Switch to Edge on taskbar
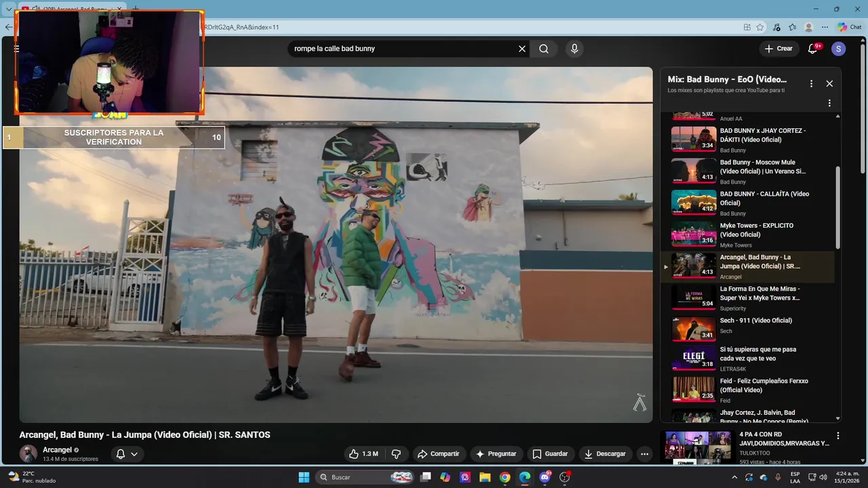868x488 pixels. [525, 477]
